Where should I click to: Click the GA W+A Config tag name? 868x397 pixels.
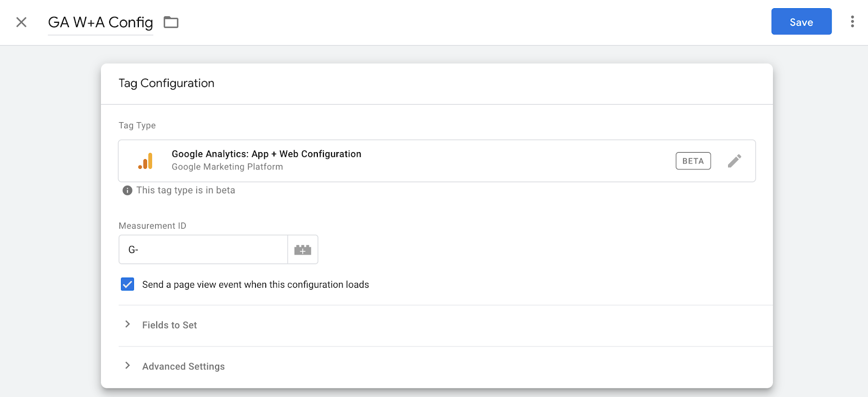tap(100, 22)
